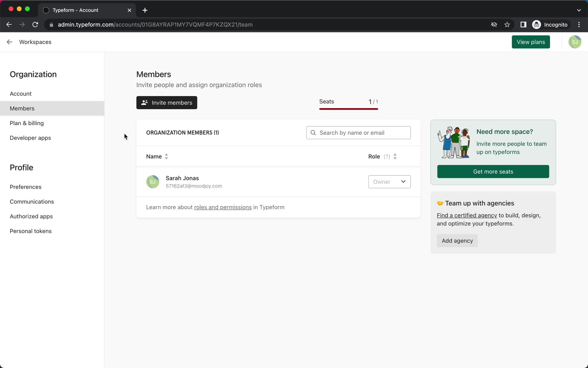Open the browser side panel icon

coord(523,25)
